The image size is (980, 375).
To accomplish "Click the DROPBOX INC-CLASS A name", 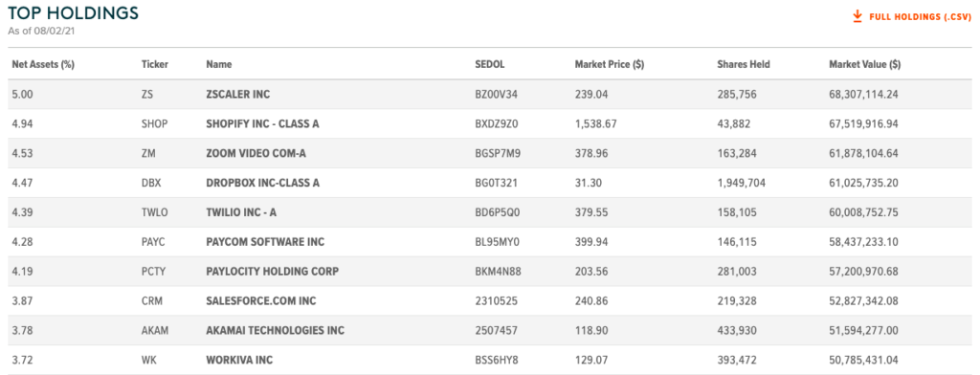I will pos(262,183).
